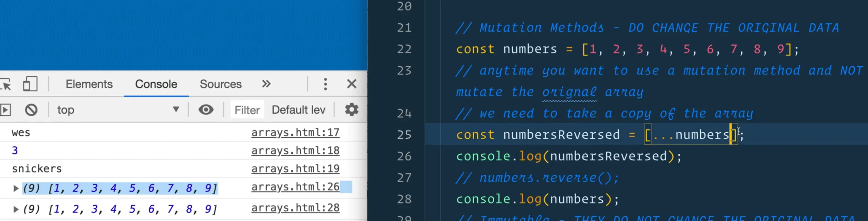Open arrays.html:19 source link
Image resolution: width=868 pixels, height=221 pixels.
(x=295, y=169)
